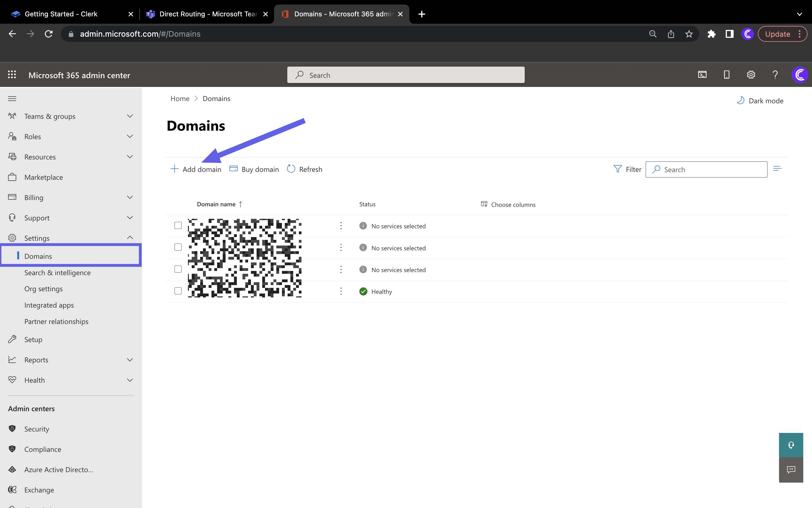This screenshot has height=508, width=812.
Task: Open Search & intelligence settings
Action: click(x=58, y=273)
